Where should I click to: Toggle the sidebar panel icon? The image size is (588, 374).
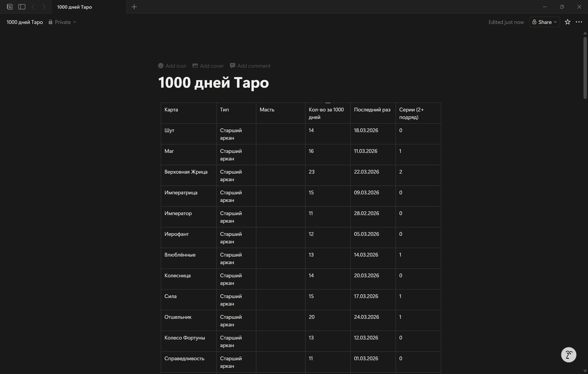(x=22, y=7)
